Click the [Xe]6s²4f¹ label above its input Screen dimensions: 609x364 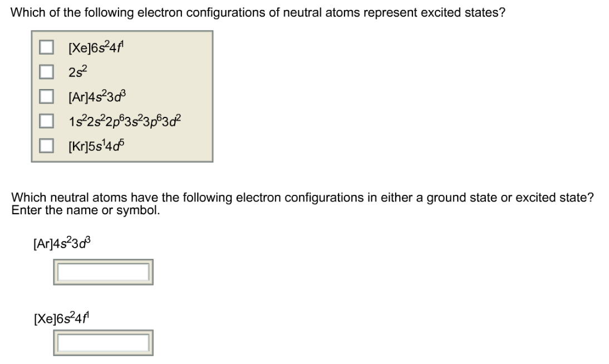(x=61, y=317)
